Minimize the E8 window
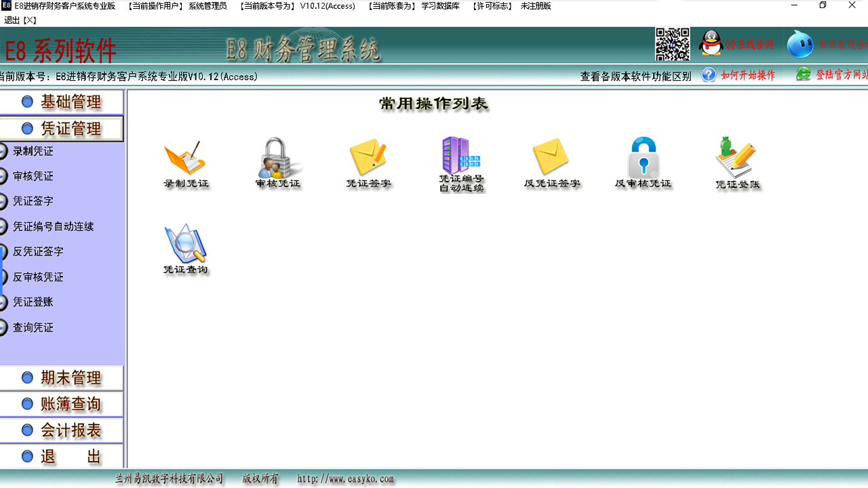The width and height of the screenshot is (868, 488). (x=793, y=5)
